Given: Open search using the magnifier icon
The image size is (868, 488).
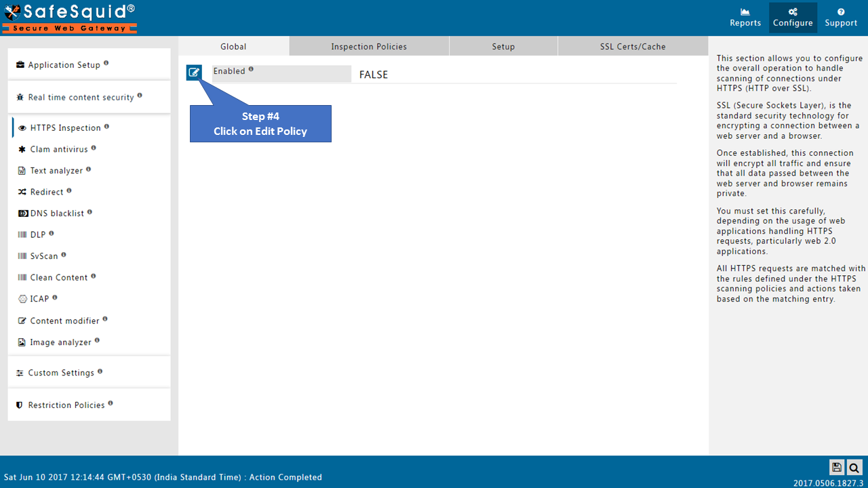Looking at the screenshot, I should point(854,468).
